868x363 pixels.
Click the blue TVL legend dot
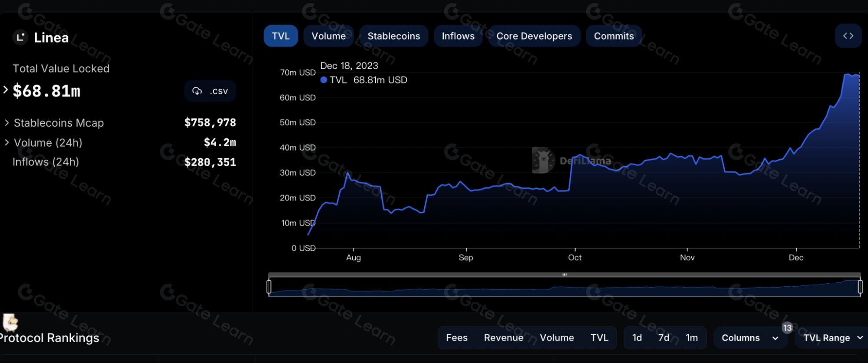323,80
